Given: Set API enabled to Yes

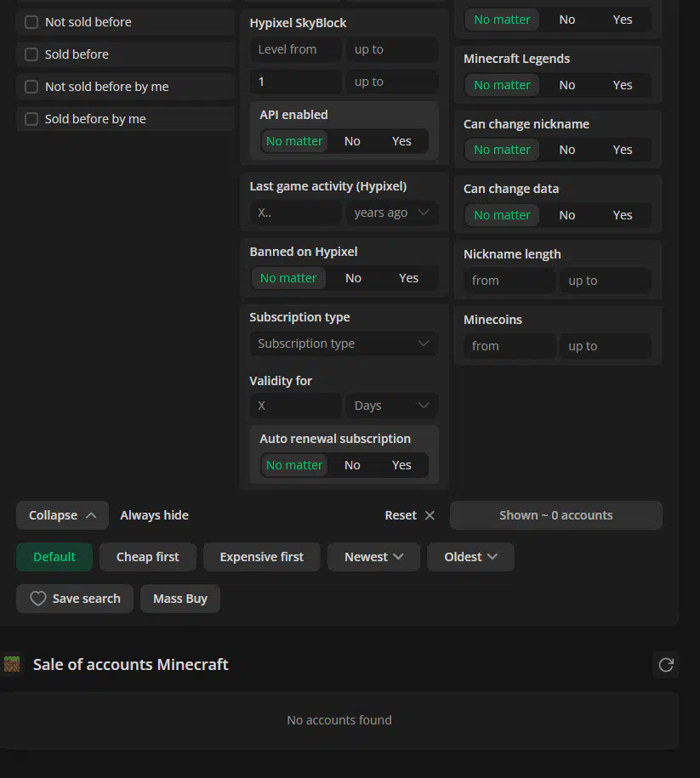Looking at the screenshot, I should 401,141.
